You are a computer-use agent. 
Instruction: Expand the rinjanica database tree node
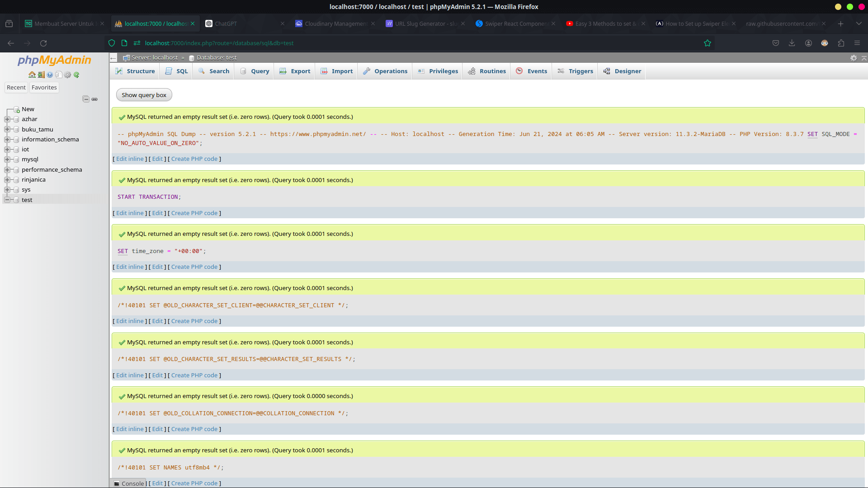tap(7, 180)
